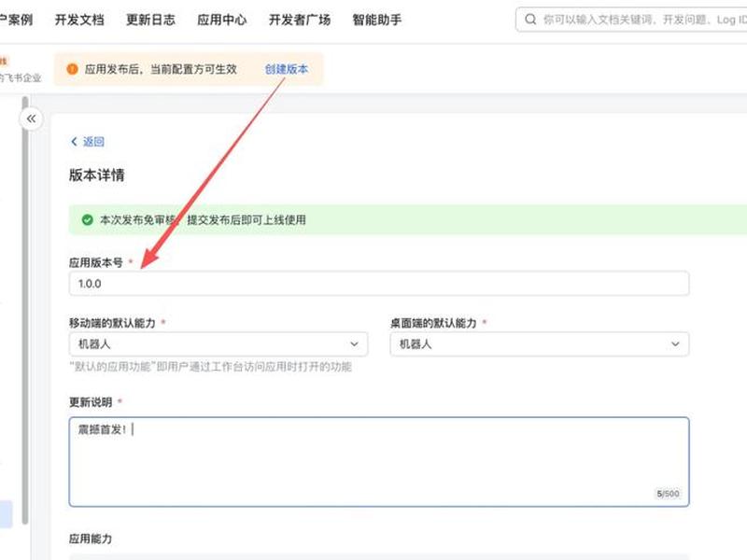Click the 创建版本 link
This screenshot has width=747, height=560.
tap(287, 69)
